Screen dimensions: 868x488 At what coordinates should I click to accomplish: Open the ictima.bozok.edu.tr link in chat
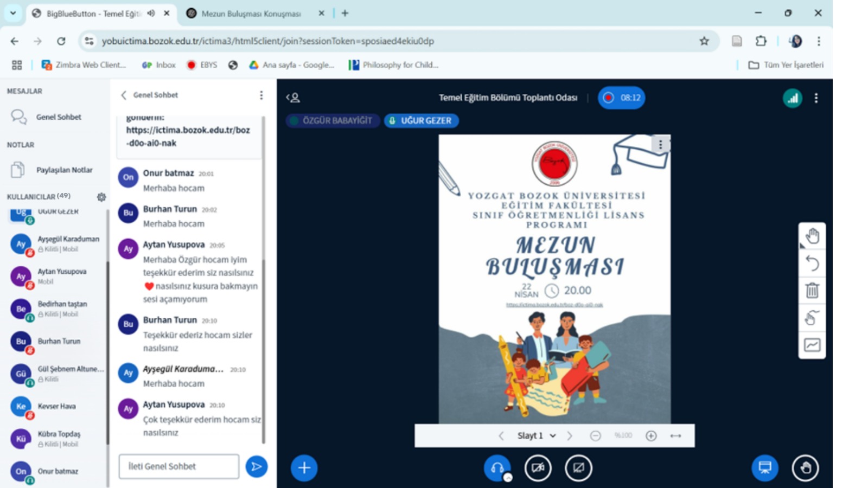pos(188,137)
